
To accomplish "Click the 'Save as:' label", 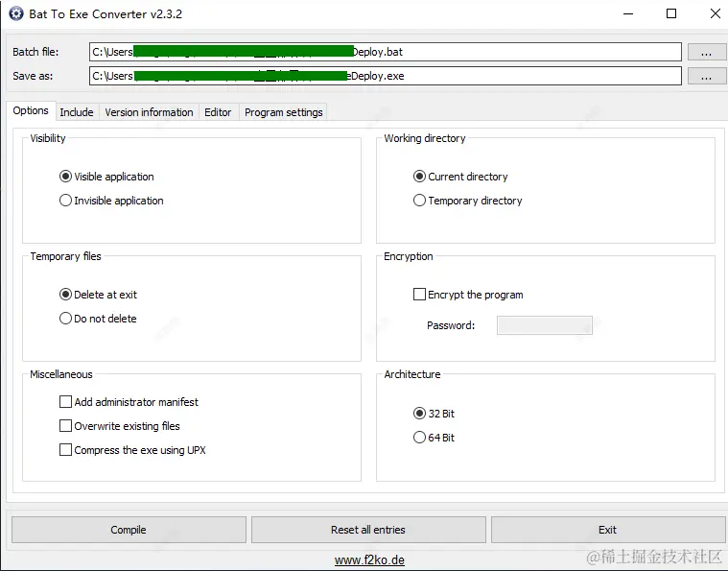I will 33,76.
